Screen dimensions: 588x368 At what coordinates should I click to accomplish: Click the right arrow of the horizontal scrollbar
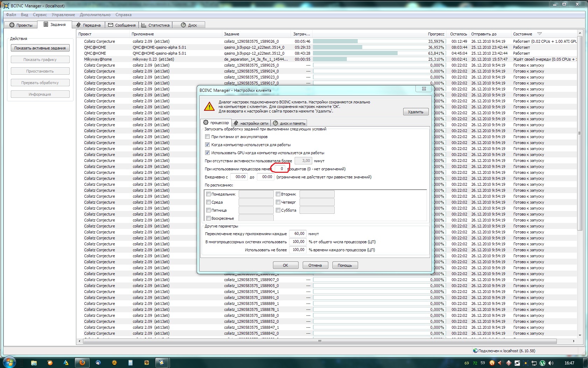tap(574, 341)
